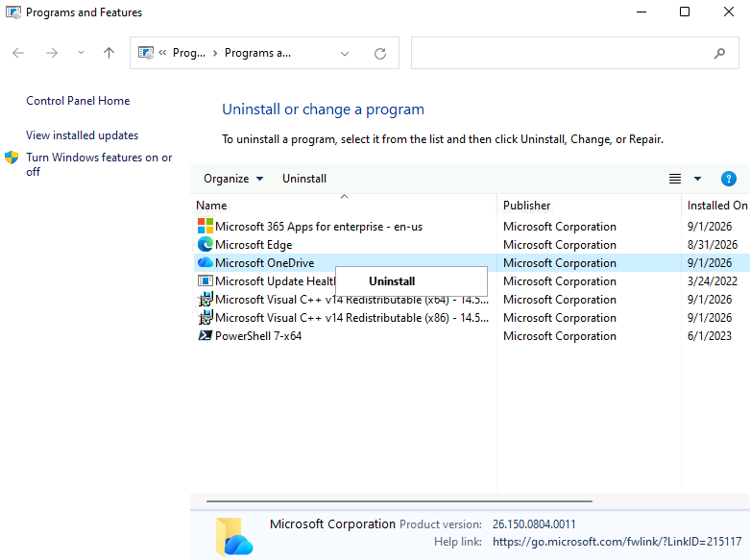Click PowerShell's Microsoft Corporation publisher cell

click(x=560, y=336)
